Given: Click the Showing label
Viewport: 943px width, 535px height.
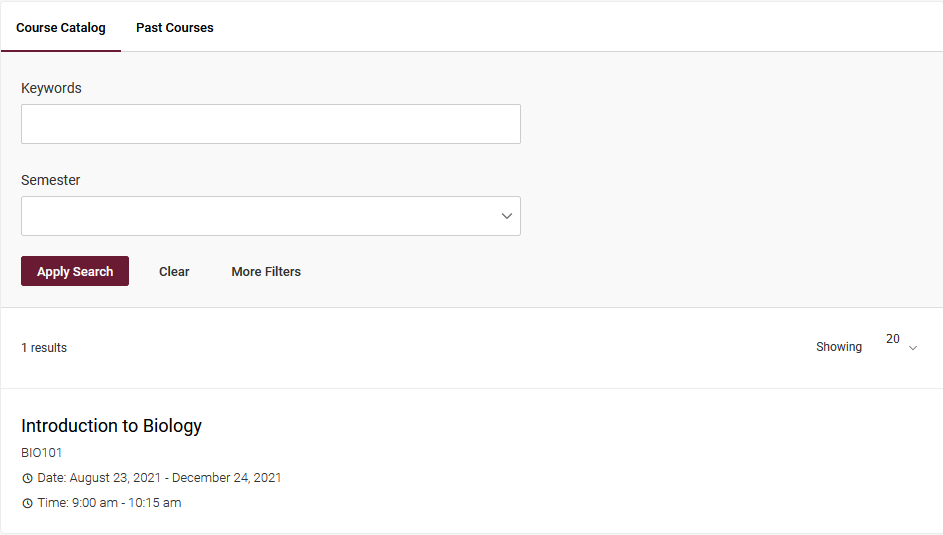Looking at the screenshot, I should click(838, 347).
